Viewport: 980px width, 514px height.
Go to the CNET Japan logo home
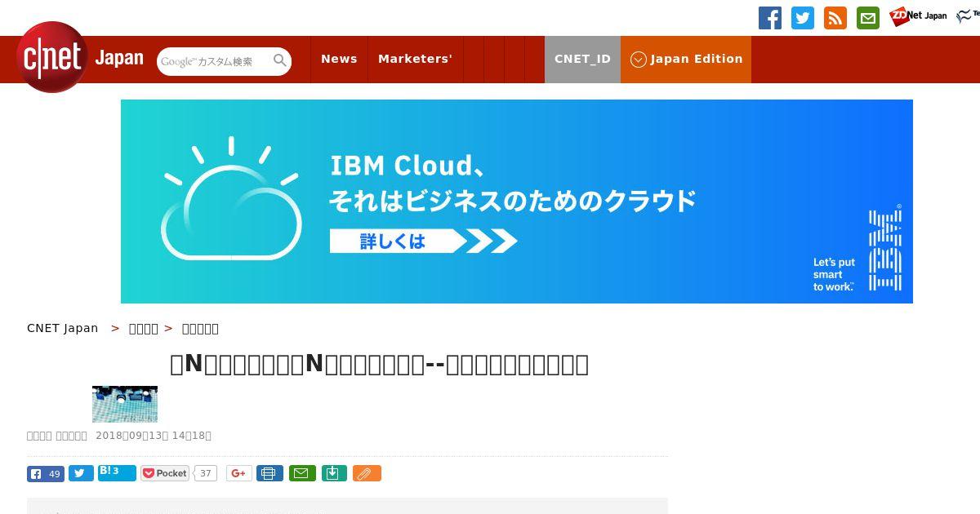coord(80,58)
